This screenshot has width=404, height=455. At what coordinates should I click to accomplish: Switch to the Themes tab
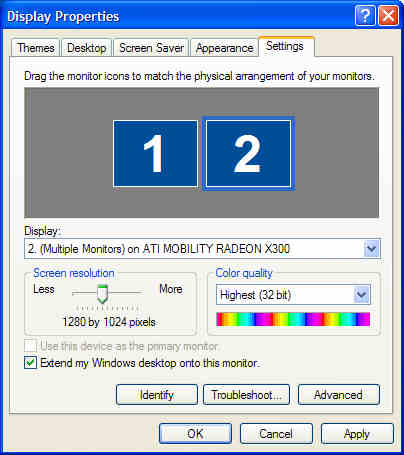click(x=35, y=48)
